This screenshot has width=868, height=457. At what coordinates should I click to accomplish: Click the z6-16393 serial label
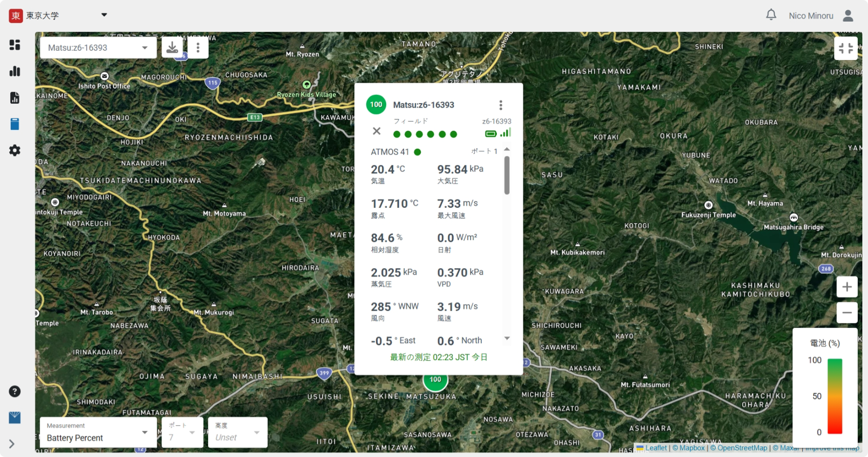[x=497, y=122]
